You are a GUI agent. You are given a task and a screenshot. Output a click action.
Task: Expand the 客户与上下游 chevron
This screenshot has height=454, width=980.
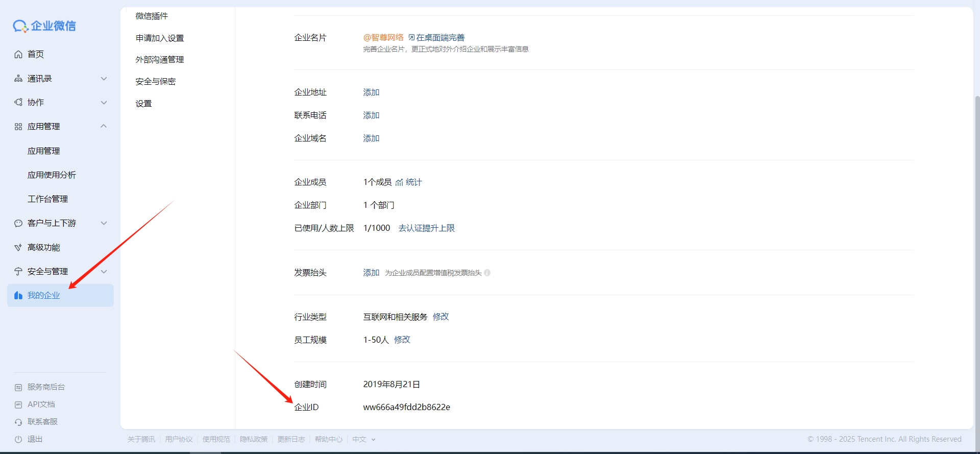click(104, 223)
